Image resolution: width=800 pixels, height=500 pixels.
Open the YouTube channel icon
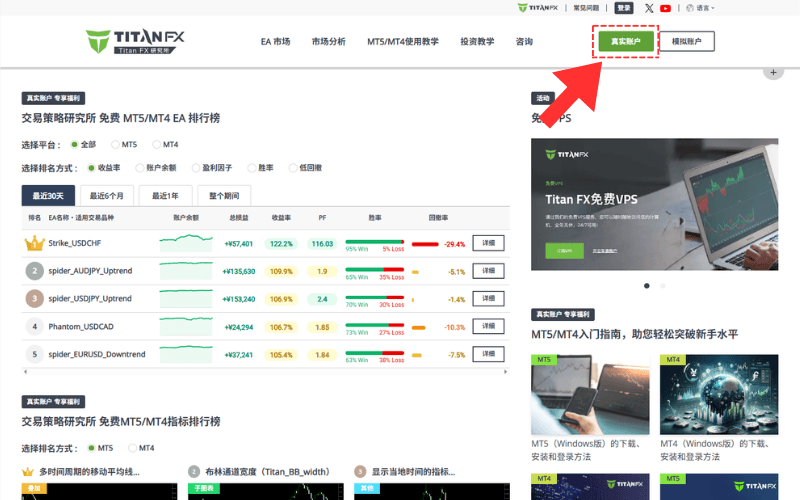pyautogui.click(x=665, y=8)
